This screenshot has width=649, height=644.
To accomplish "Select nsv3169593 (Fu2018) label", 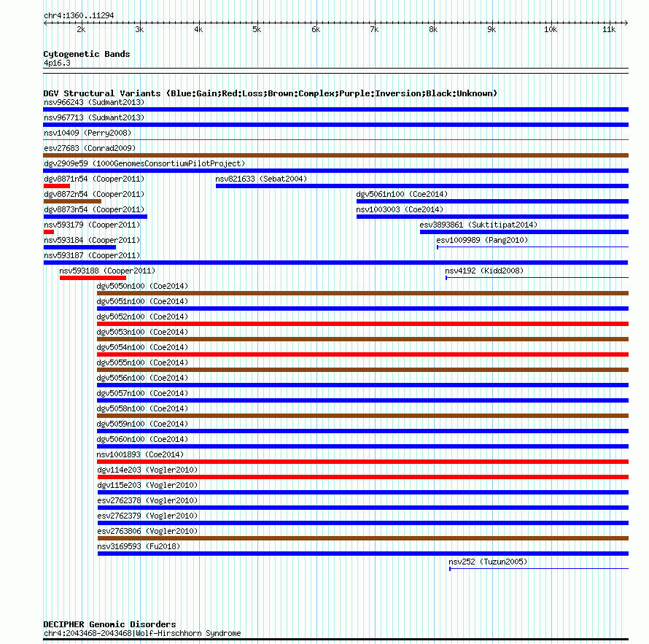I will tap(139, 546).
